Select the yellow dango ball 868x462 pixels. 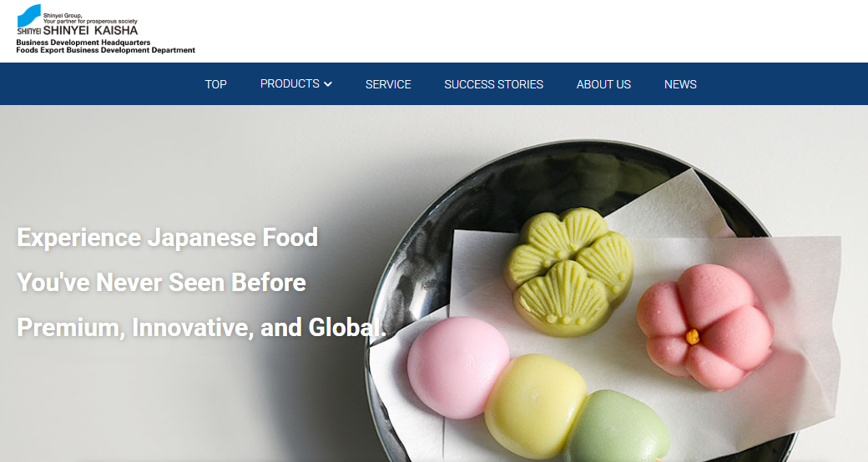(535, 405)
